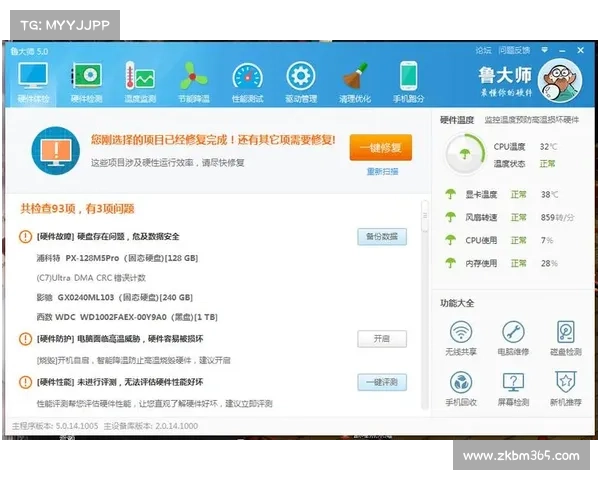This screenshot has width=600, height=480.
Task: Open 手机回收 phone recycle tool
Action: 461,389
